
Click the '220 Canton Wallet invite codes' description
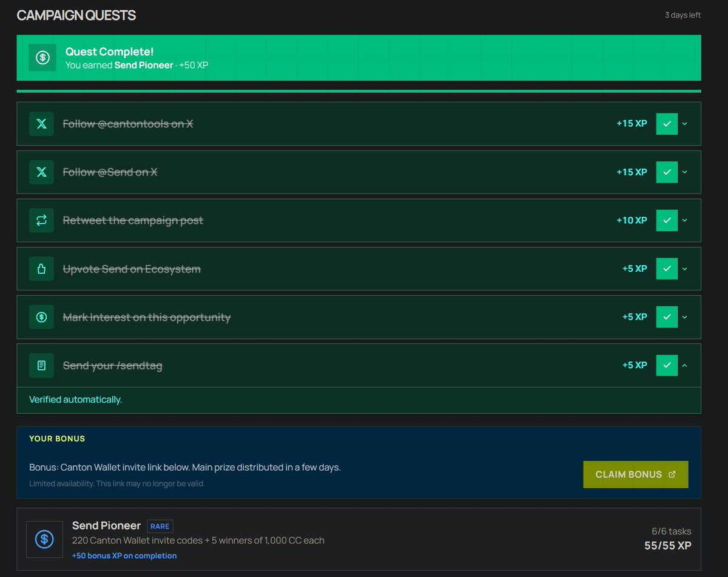(x=198, y=541)
